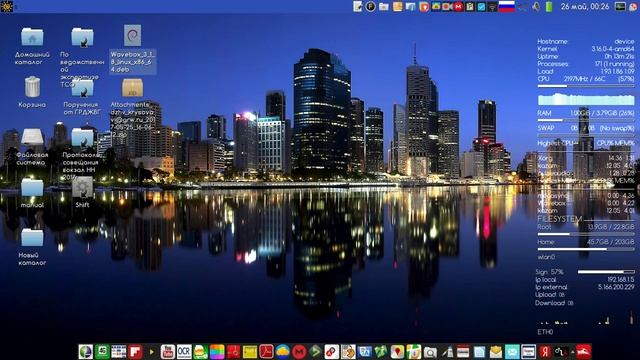The image size is (640, 360).
Task: Open the notes pencil icon in top panel
Action: pyautogui.click(x=357, y=6)
